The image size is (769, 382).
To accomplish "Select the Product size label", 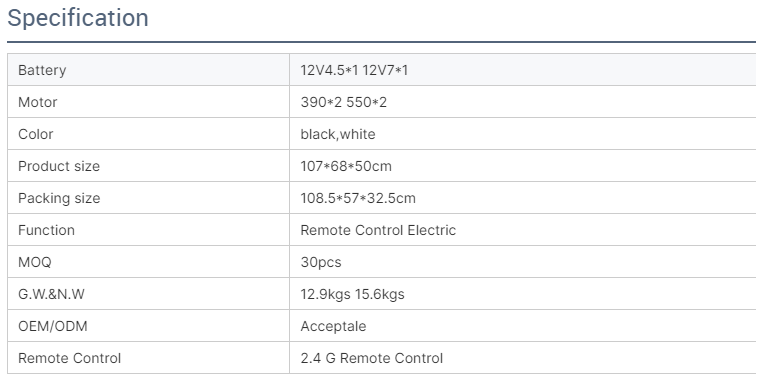I will 59,166.
